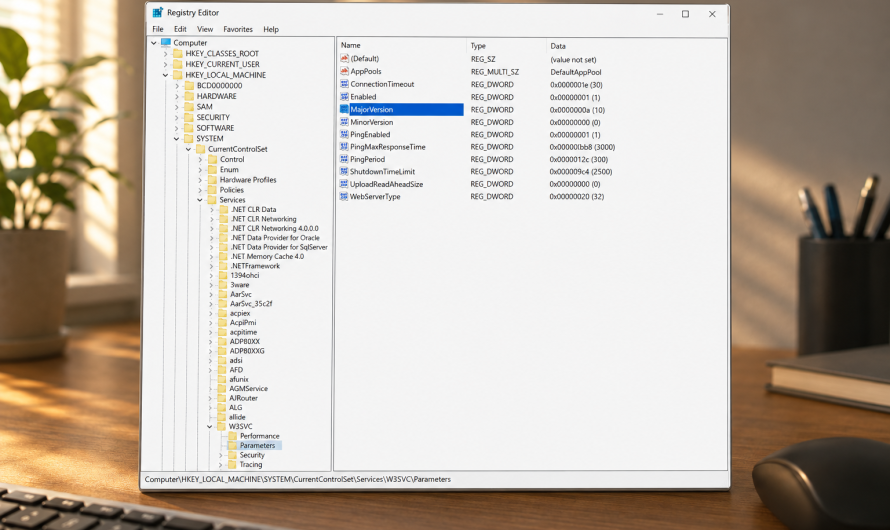Viewport: 890px width, 530px height.
Task: Select the Policies key in tree
Action: 232,190
